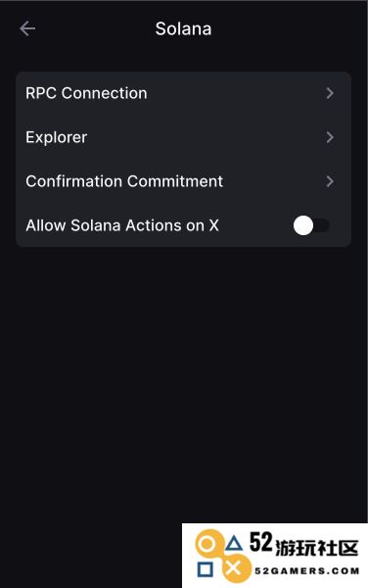Click the Solana page title
Viewport: 368px width, 588px height.
[x=183, y=28]
